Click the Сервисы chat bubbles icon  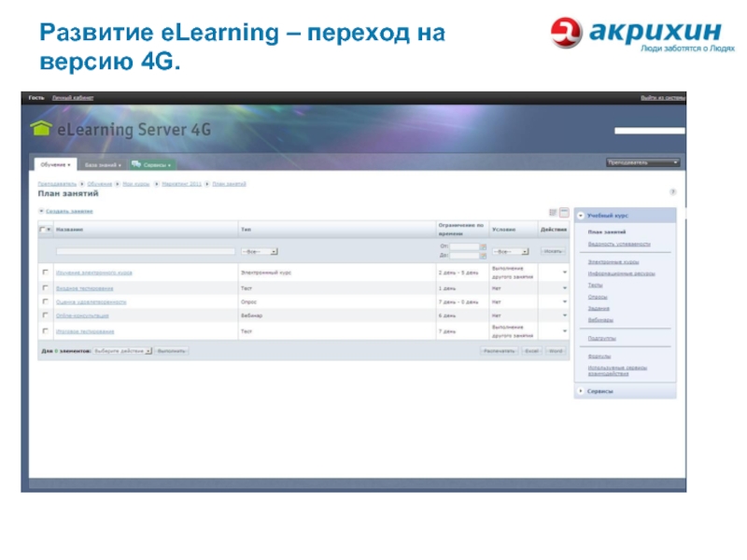(x=136, y=164)
